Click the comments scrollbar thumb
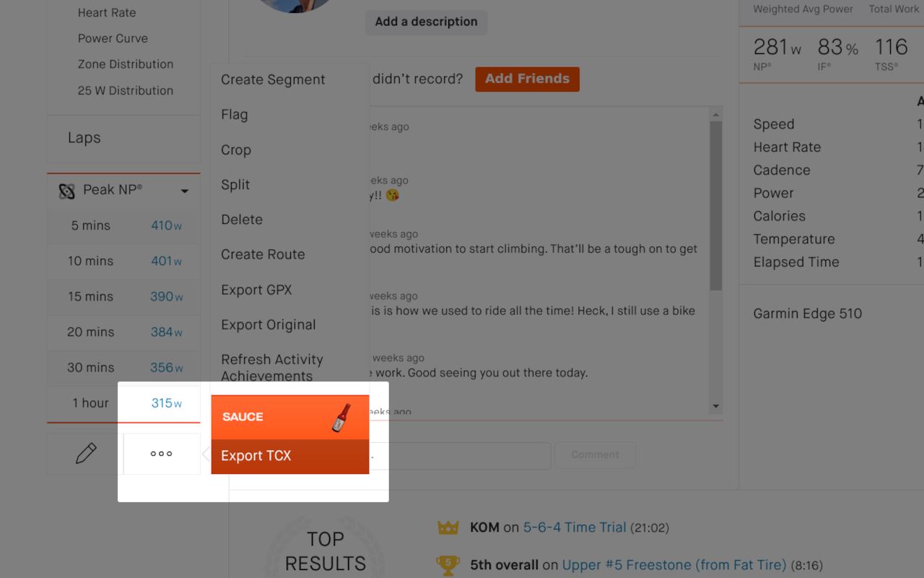The width and height of the screenshot is (924, 578). 715,206
